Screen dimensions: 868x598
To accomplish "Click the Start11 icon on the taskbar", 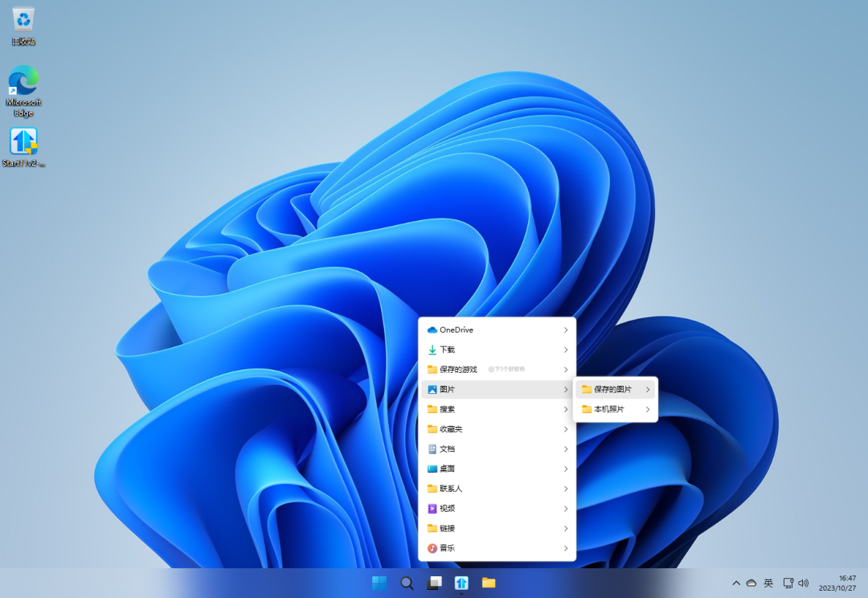I will click(x=461, y=583).
